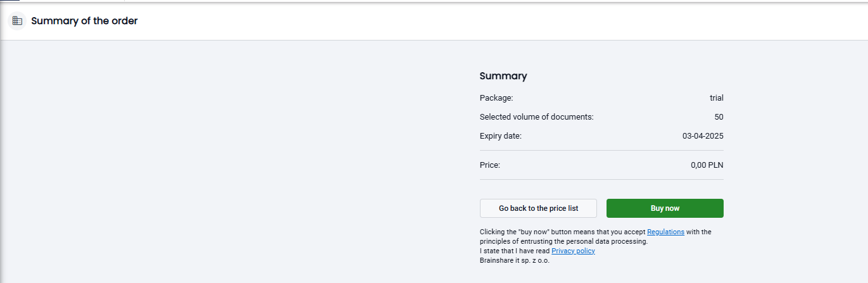Click the Brainshare it sp. z o.o. text
868x283 pixels.
tap(515, 260)
